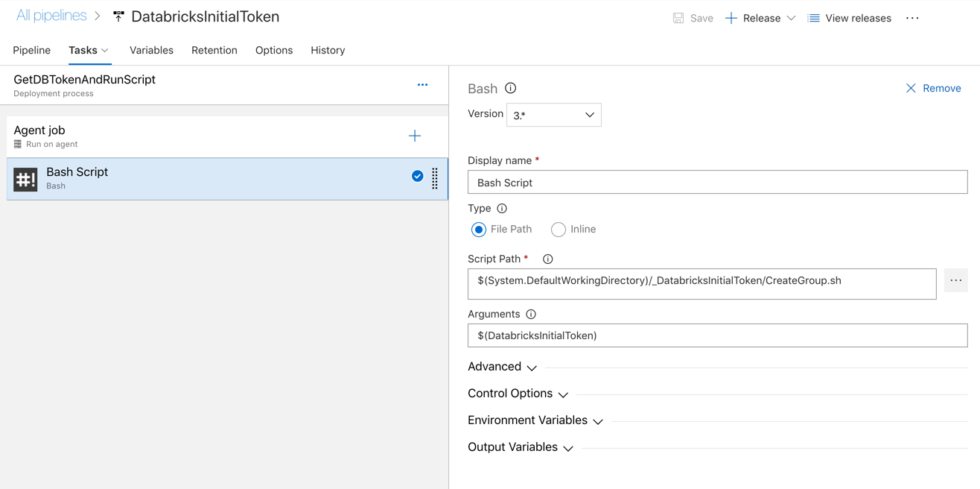Add a task to Agent job
Image resolution: width=980 pixels, height=489 pixels.
click(415, 136)
